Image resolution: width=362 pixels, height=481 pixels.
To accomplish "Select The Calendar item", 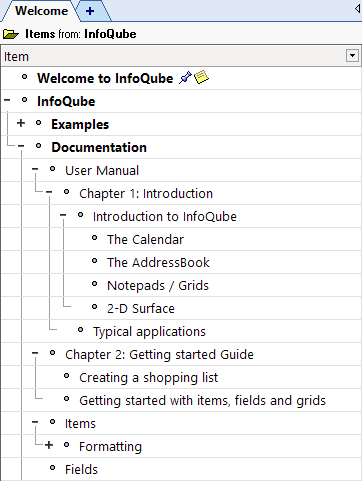I will [x=145, y=239].
